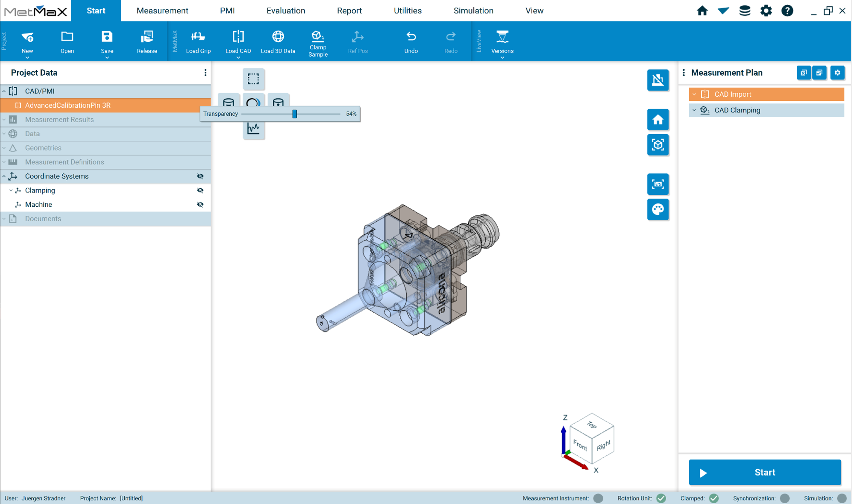Expand the Data section
This screenshot has height=504, width=852.
4,134
